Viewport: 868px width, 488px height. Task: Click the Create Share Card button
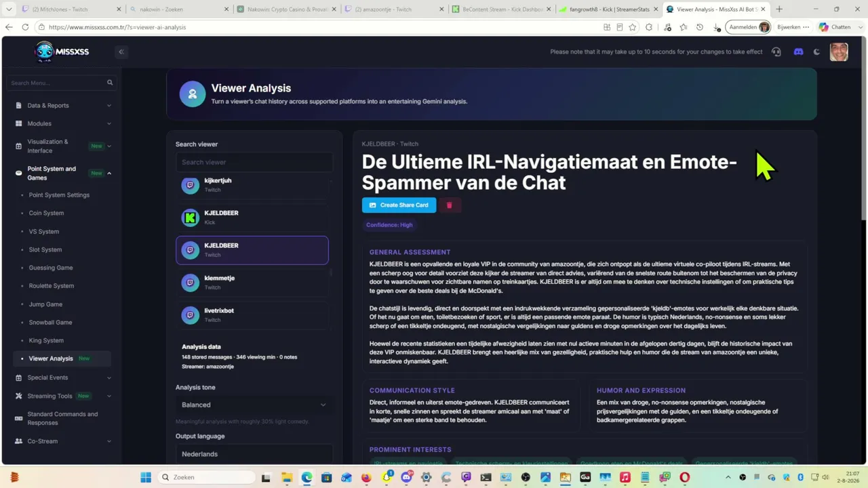399,205
